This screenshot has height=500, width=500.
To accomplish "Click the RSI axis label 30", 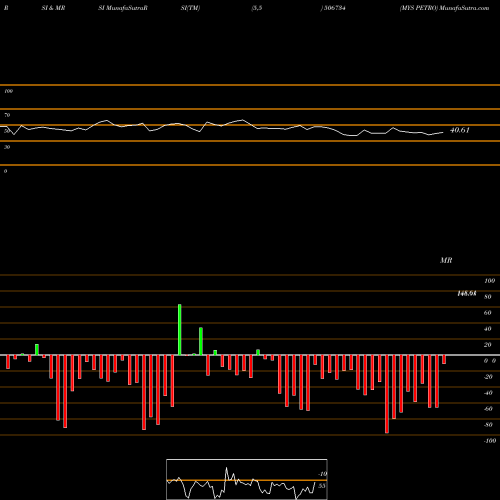I will [7, 147].
